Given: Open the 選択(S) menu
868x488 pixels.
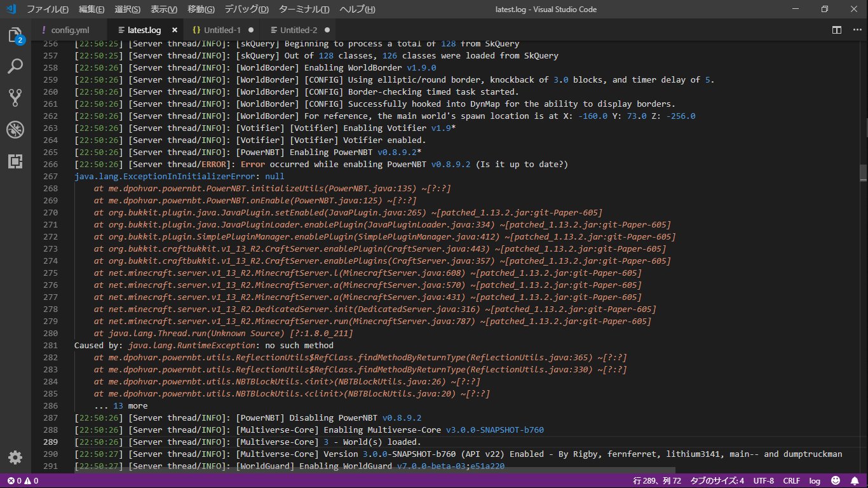Looking at the screenshot, I should 128,10.
